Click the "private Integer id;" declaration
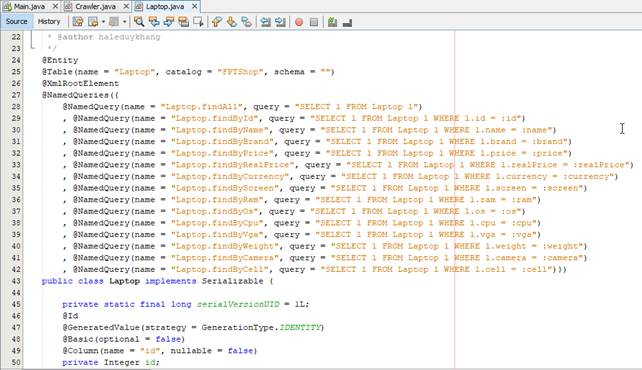This screenshot has height=370, width=642. coord(111,363)
